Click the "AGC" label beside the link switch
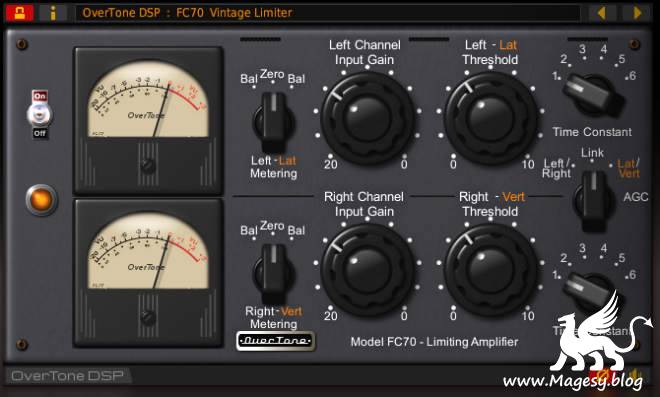The height and width of the screenshot is (397, 660). (x=636, y=197)
